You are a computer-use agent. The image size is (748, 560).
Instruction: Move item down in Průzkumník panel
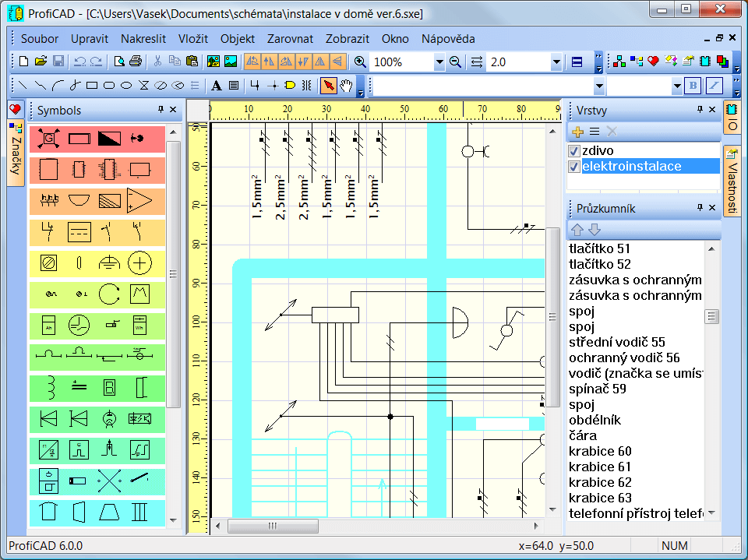(595, 230)
